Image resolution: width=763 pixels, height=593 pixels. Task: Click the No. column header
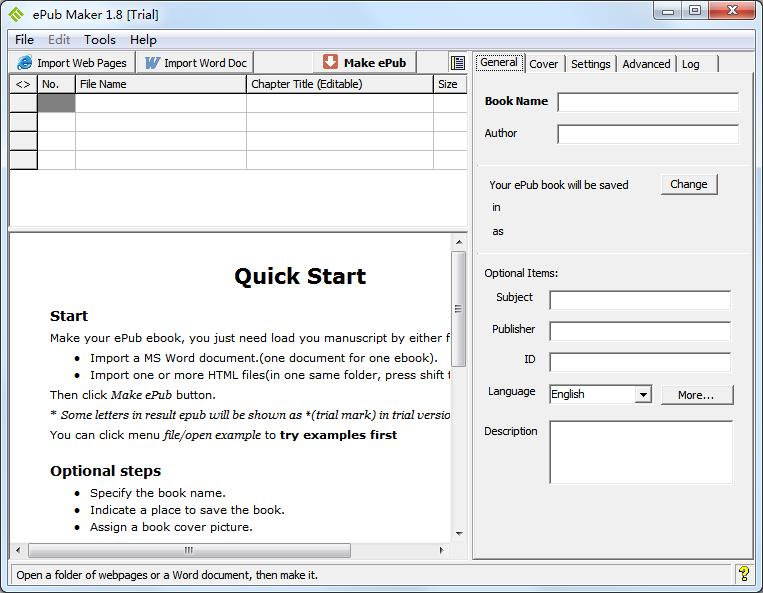point(56,84)
